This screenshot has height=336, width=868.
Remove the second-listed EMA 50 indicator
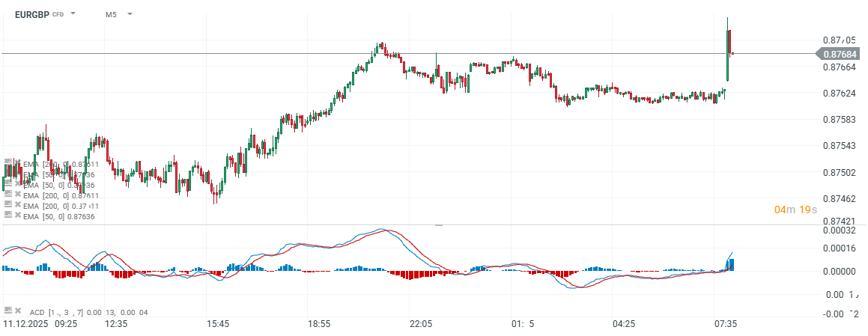17,173
